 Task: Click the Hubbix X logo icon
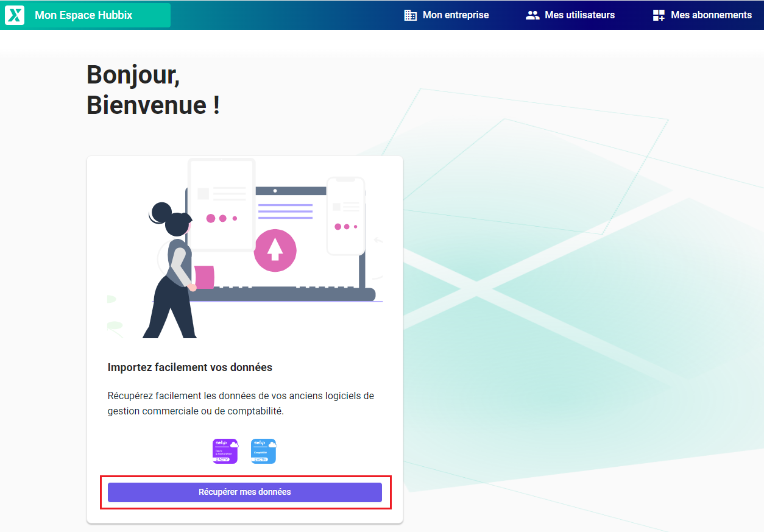click(x=13, y=15)
